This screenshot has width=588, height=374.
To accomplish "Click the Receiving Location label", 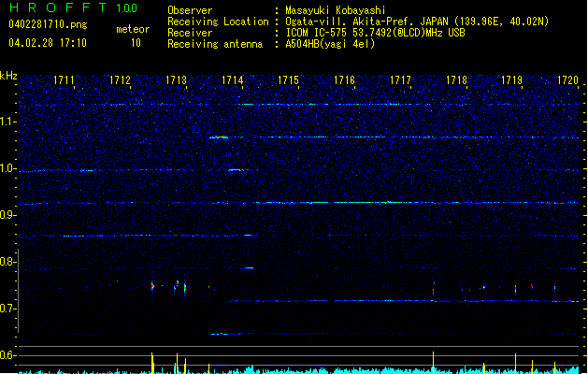I will pos(218,22).
